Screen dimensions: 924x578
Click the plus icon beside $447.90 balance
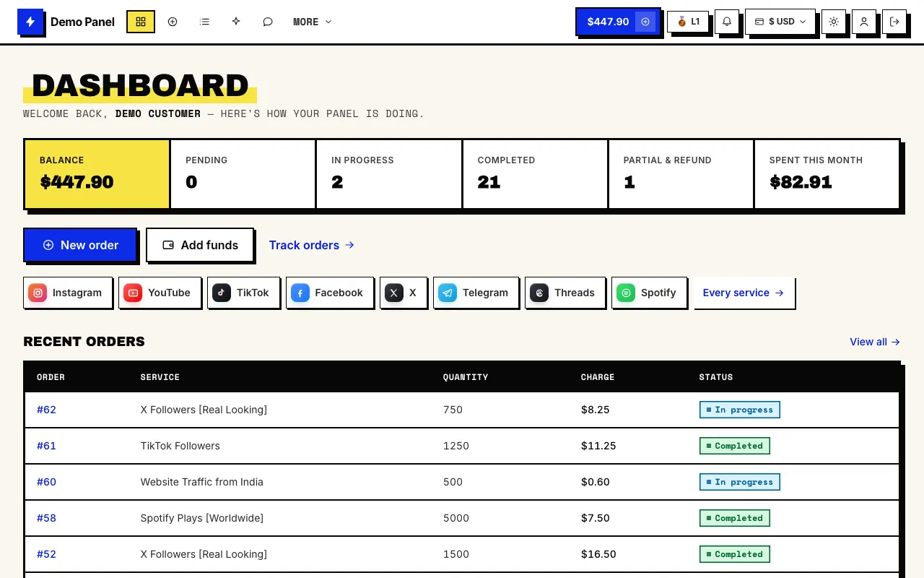point(645,22)
